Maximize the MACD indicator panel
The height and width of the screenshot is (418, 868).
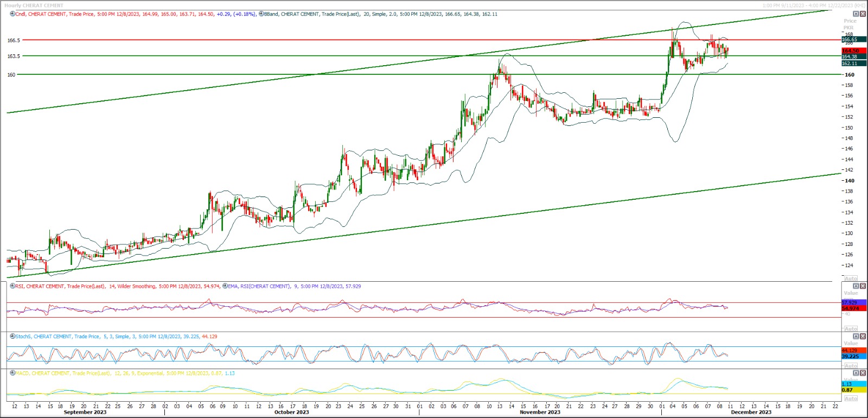point(856,373)
